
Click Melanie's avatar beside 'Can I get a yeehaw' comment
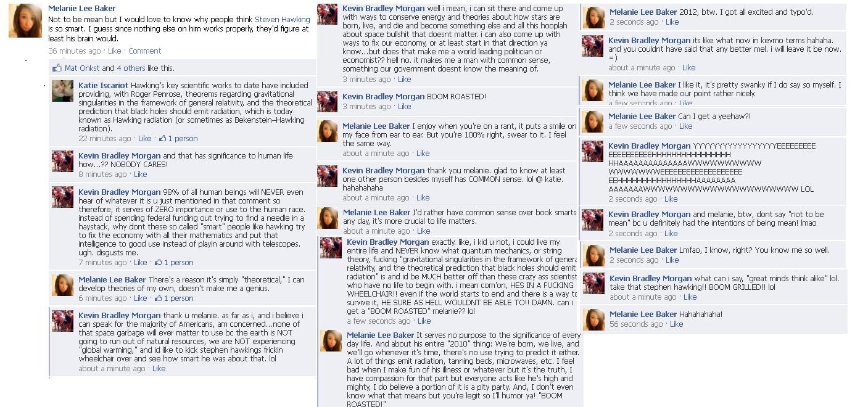[593, 122]
